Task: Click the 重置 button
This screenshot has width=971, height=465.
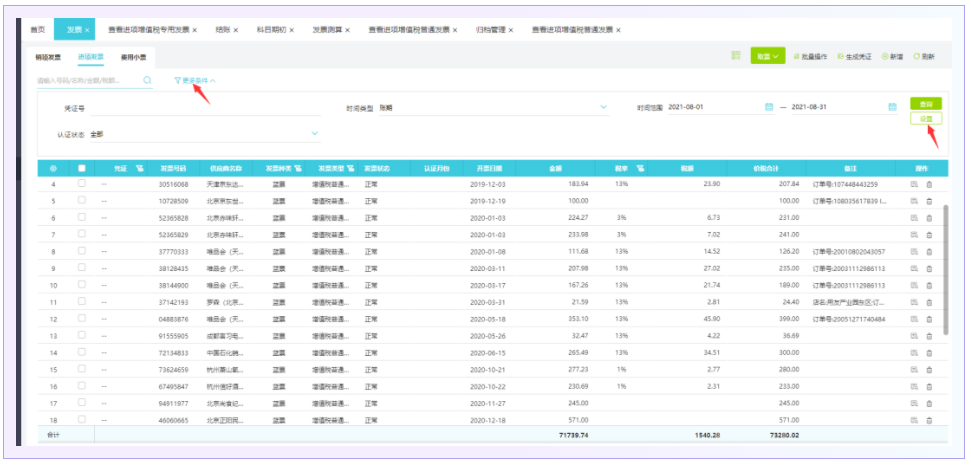Action: pyautogui.click(x=926, y=118)
